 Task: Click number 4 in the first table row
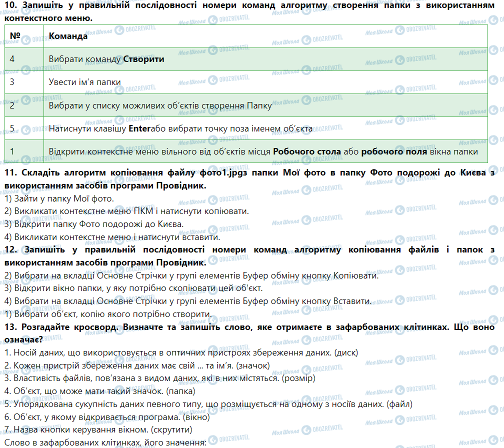pos(12,59)
